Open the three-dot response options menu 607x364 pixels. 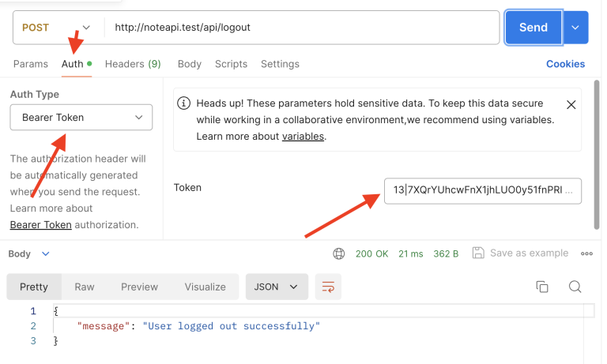586,253
